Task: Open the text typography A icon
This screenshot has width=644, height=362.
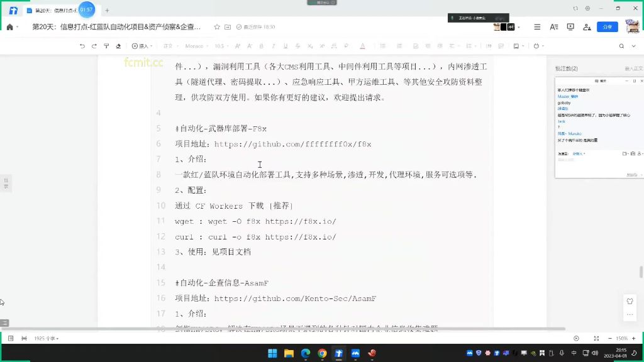Action: coord(553,27)
